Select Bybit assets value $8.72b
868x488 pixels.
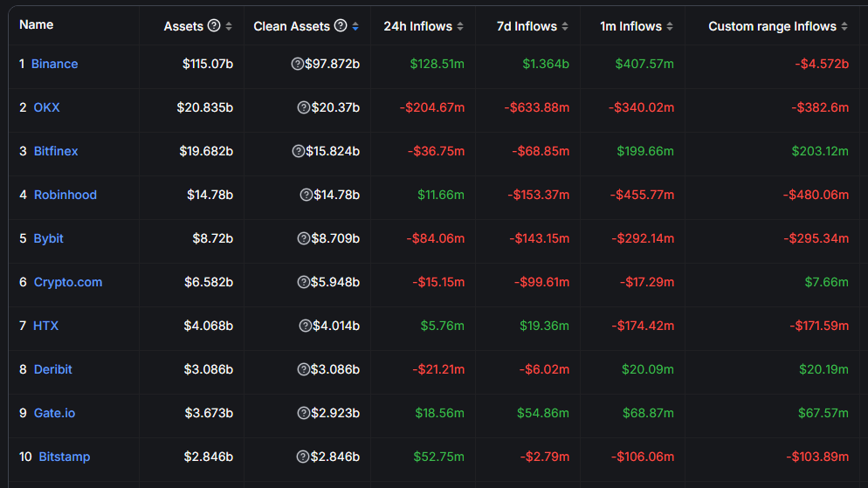212,238
